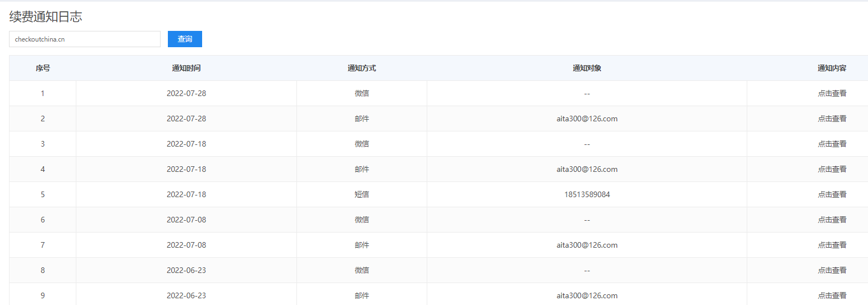Click the 通知时间 column header
This screenshot has height=305, width=868.
click(x=186, y=69)
